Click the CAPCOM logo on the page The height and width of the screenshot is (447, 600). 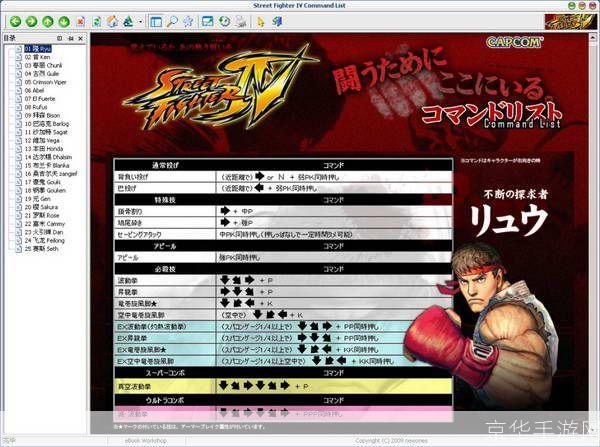[514, 42]
